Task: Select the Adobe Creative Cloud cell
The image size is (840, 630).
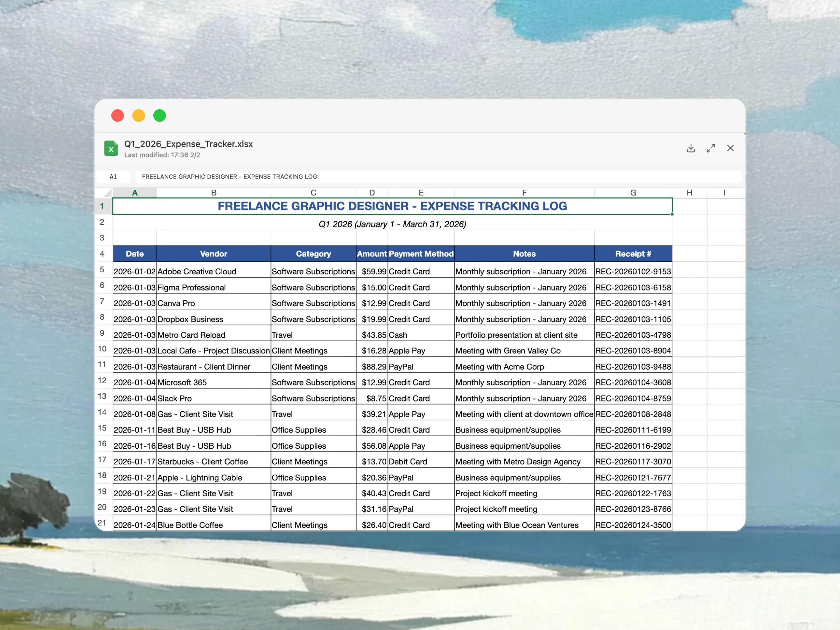Action: click(213, 272)
